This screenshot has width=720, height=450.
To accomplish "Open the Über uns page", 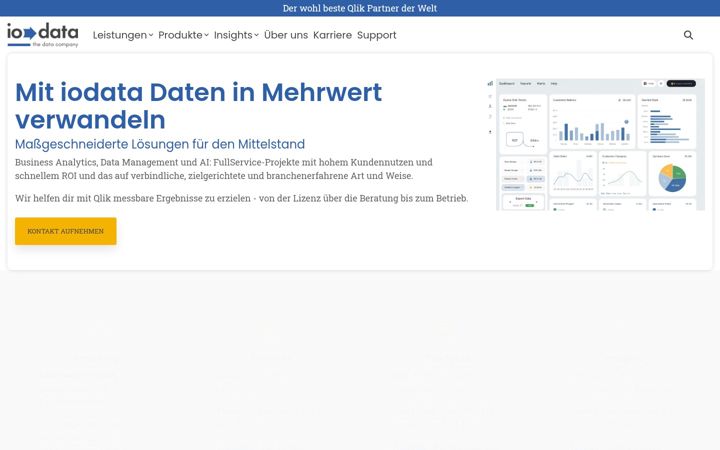I will [x=286, y=35].
